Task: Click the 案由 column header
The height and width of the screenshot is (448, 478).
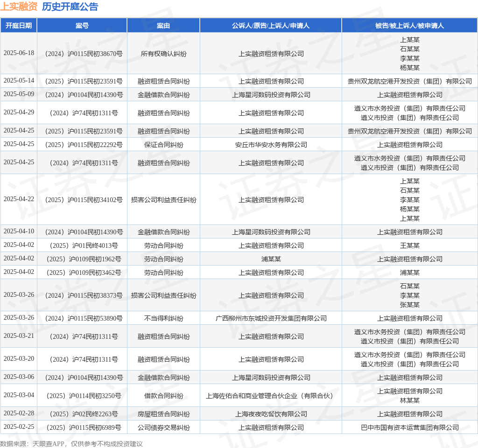Action: (163, 26)
